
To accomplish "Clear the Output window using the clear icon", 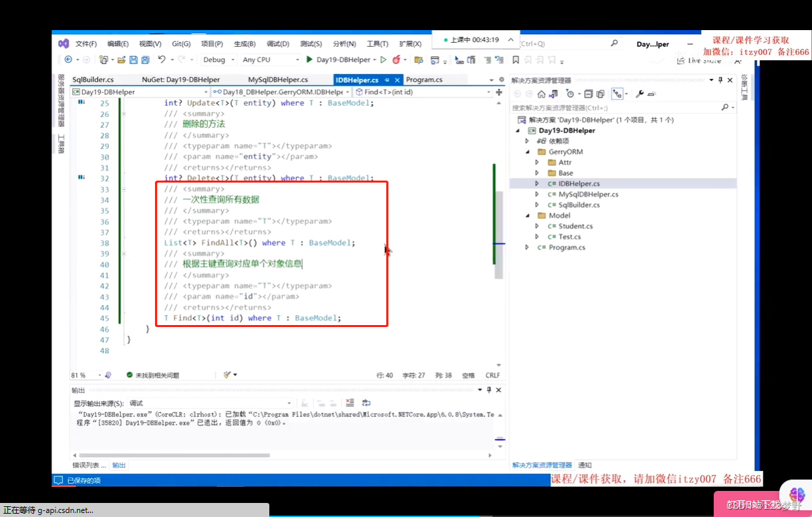I will 350,403.
